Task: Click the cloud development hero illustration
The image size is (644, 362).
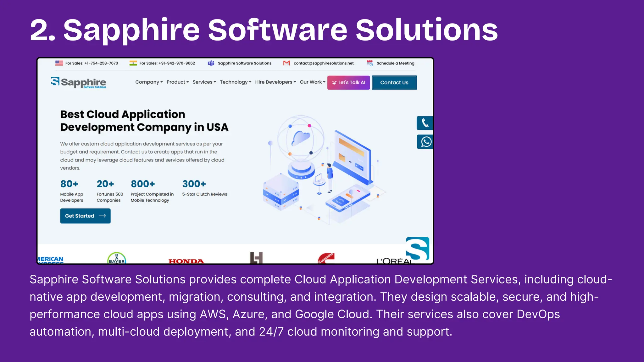Action: (x=324, y=170)
